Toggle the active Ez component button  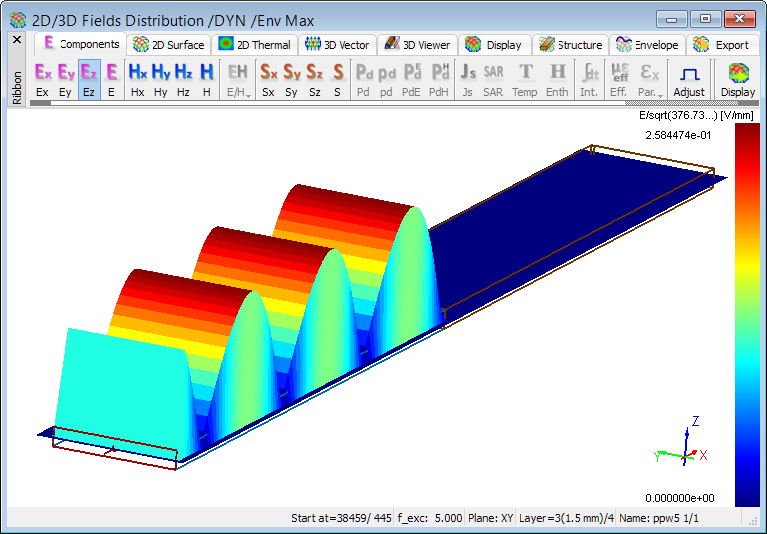pos(89,80)
